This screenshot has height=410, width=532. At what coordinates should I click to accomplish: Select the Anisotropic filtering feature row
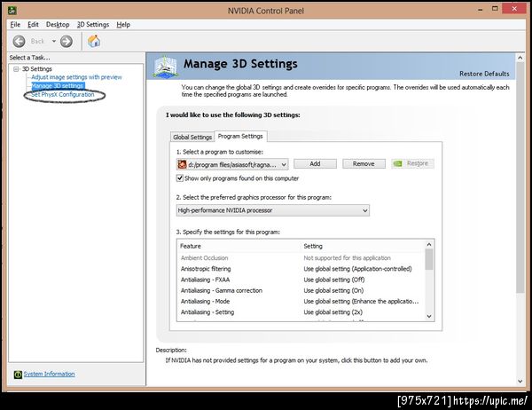coord(301,269)
